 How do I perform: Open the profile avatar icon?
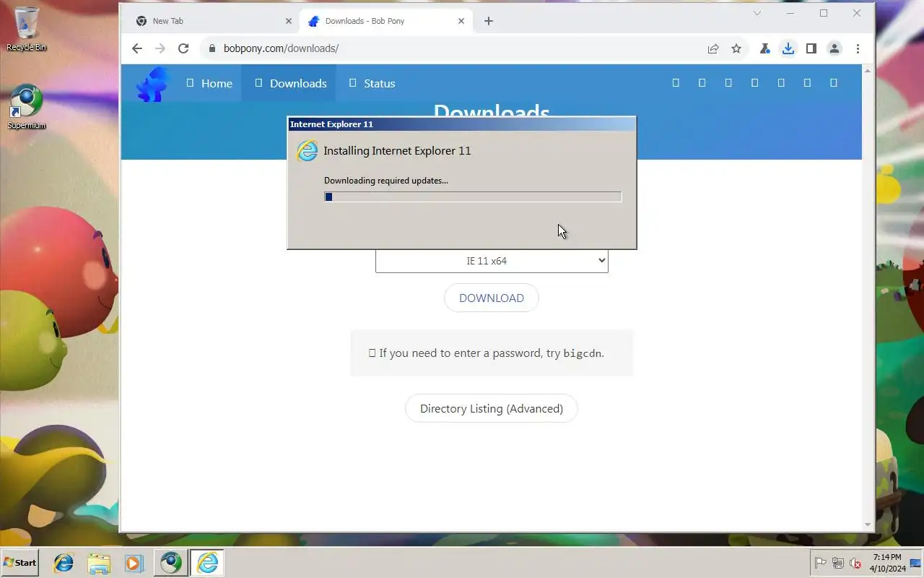[x=834, y=48]
